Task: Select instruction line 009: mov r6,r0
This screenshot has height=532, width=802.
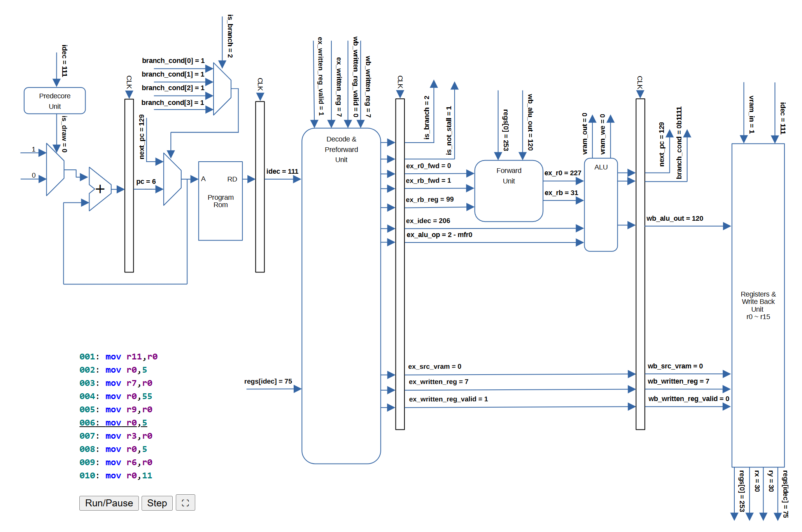Action: (116, 462)
